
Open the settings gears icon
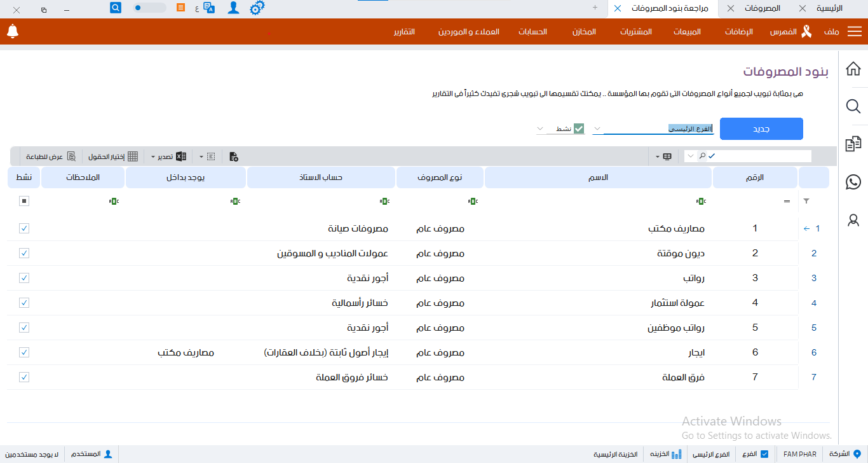click(257, 8)
